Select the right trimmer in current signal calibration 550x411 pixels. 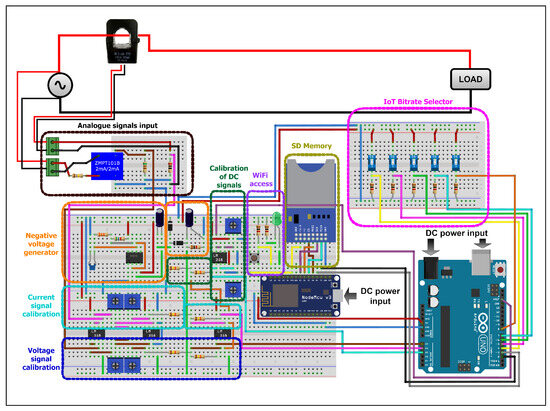132,301
